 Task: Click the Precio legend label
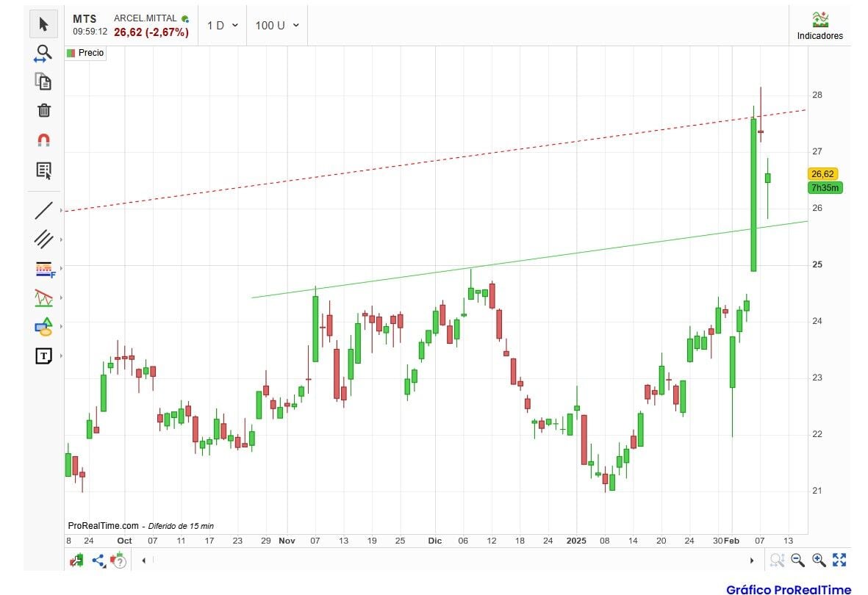pos(91,53)
